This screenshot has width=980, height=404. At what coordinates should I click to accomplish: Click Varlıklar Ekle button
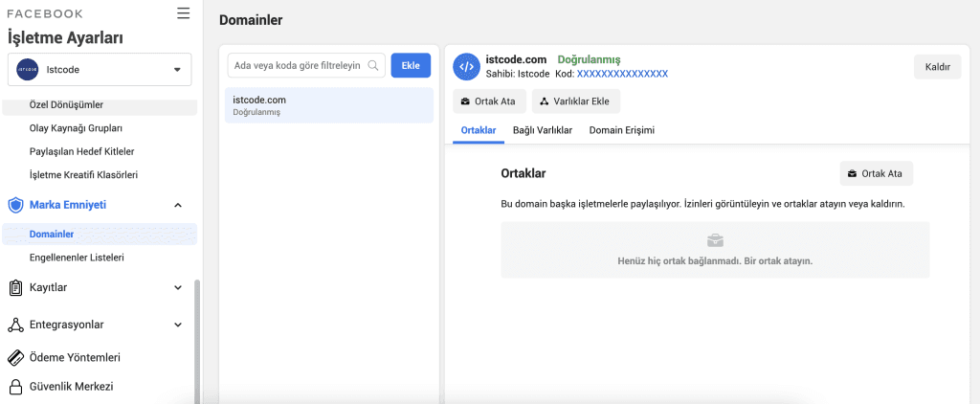point(576,101)
